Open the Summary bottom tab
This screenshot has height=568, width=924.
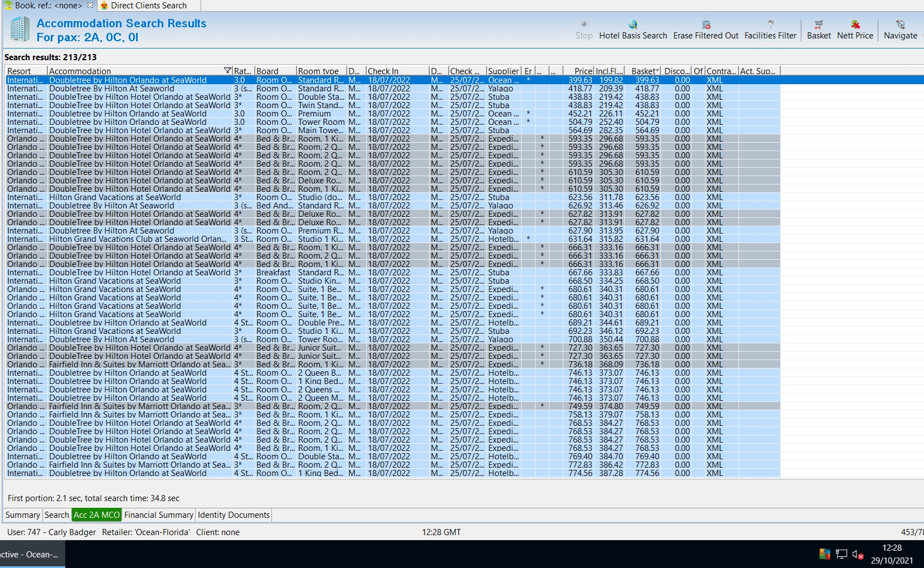coord(23,515)
